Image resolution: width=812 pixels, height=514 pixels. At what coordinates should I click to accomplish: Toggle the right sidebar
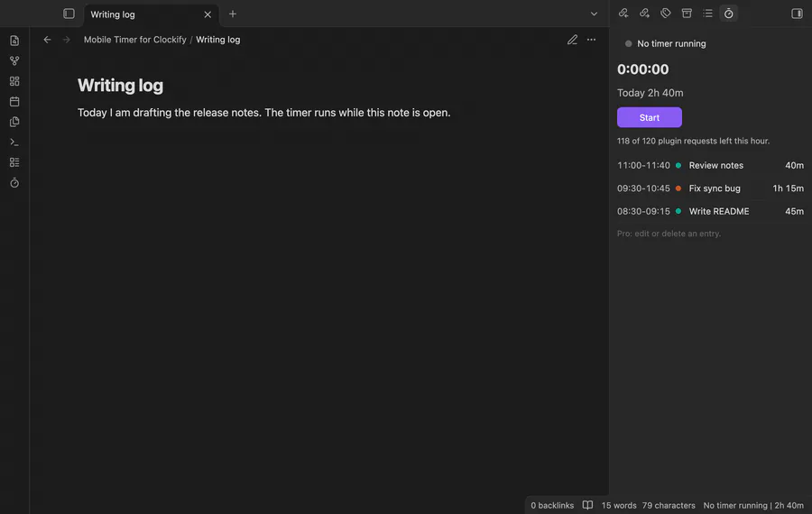797,14
